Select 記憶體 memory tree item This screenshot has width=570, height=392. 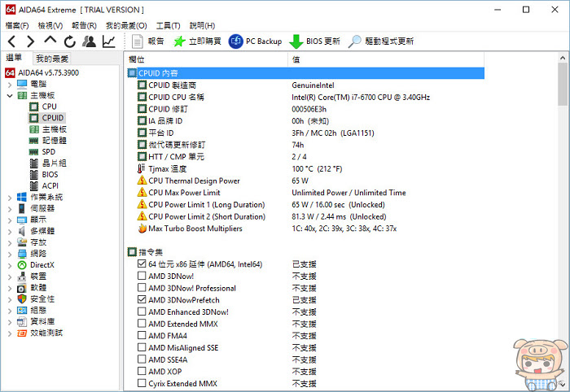(x=48, y=141)
